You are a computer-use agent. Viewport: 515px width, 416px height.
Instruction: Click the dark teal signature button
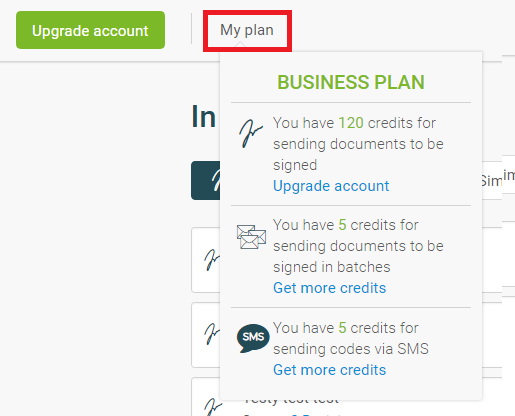click(x=206, y=181)
